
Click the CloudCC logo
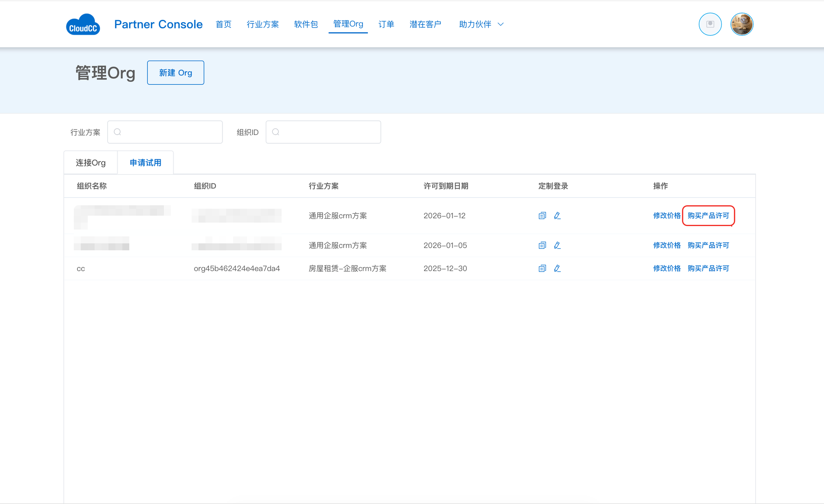click(83, 25)
